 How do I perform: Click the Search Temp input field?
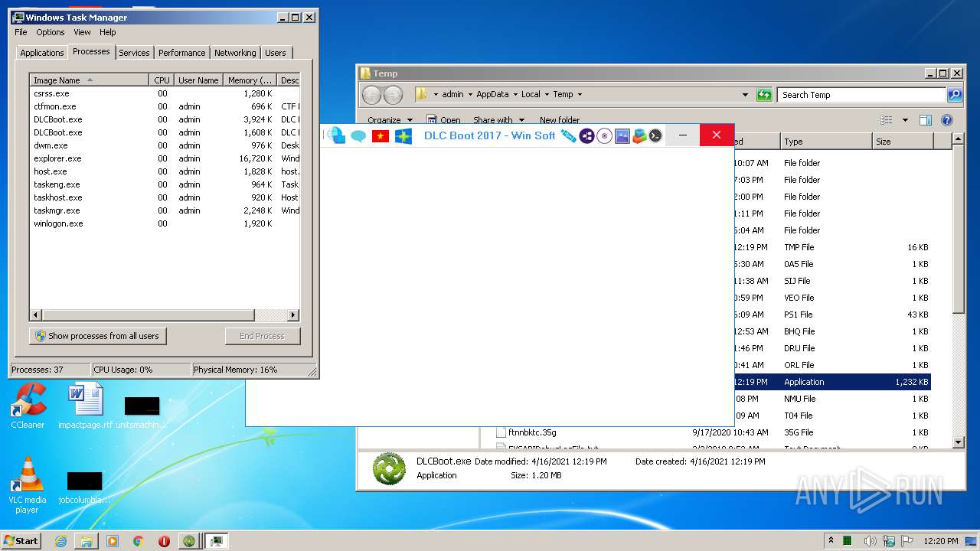pyautogui.click(x=863, y=95)
